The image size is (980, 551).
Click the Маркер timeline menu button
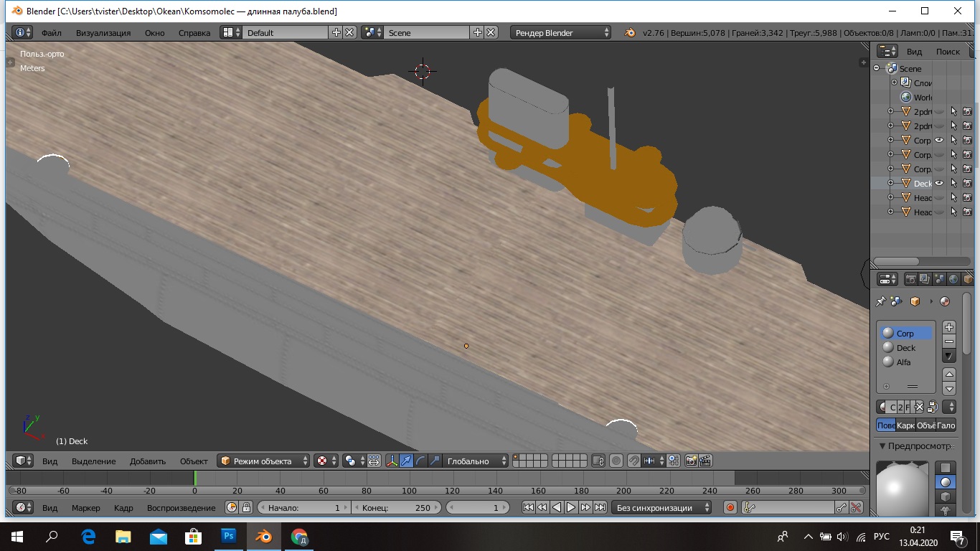pos(85,507)
